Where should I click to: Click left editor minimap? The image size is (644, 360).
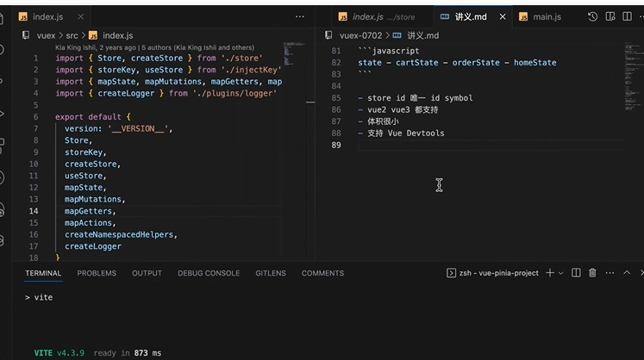[294, 53]
